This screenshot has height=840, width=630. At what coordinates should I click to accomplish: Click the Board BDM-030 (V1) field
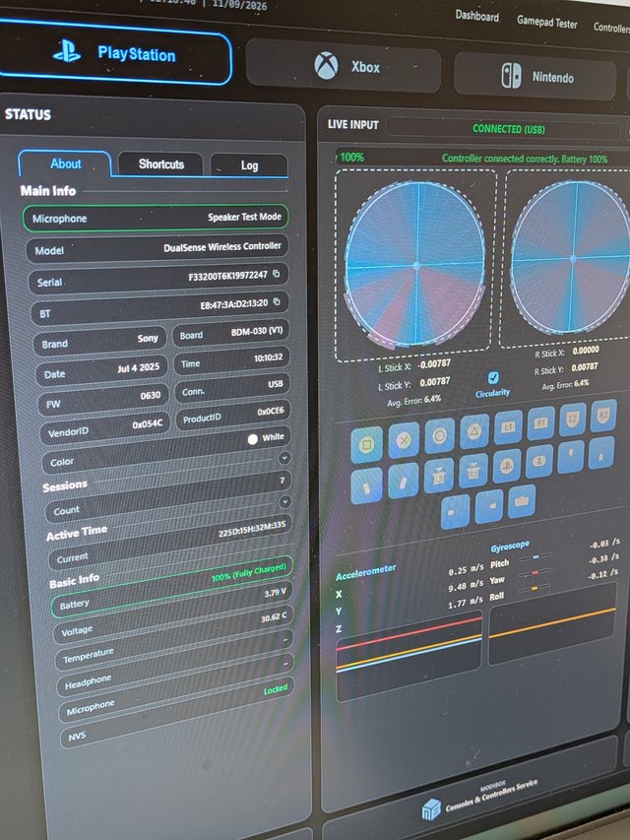[x=231, y=333]
